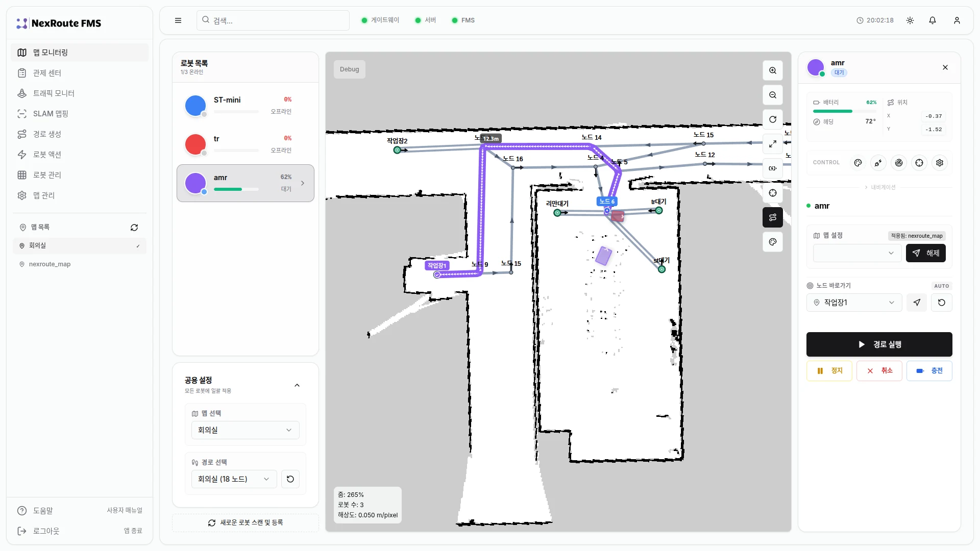Screen dimensions: 980x551
Task: Open 경로 생성 in sidebar
Action: coord(80,134)
